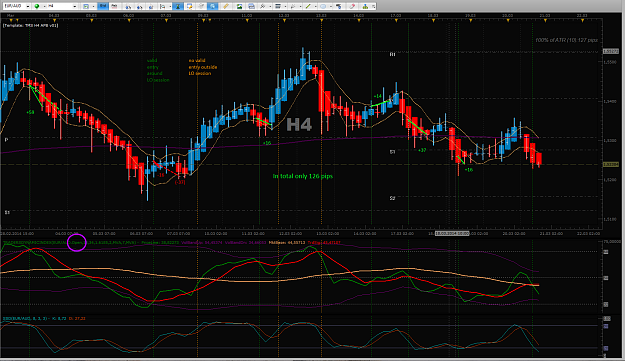
Task: Click the grey drawing pen icon
Action: [x=293, y=6]
